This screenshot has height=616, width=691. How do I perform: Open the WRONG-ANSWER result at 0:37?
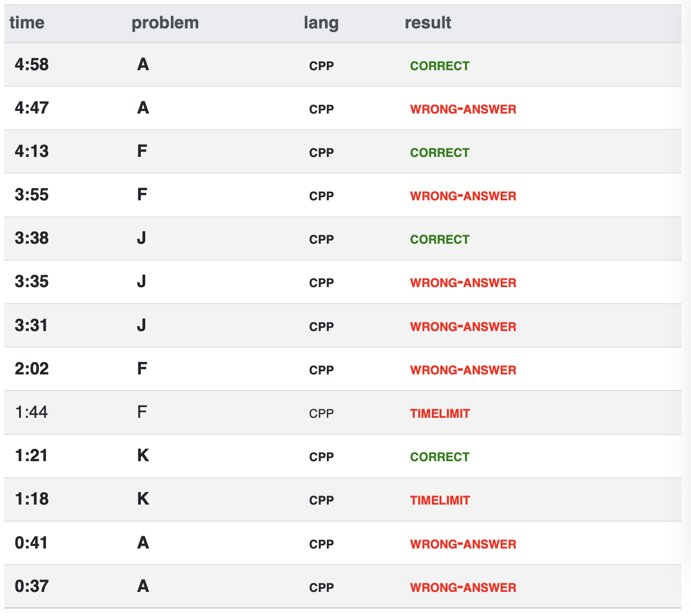[463, 588]
